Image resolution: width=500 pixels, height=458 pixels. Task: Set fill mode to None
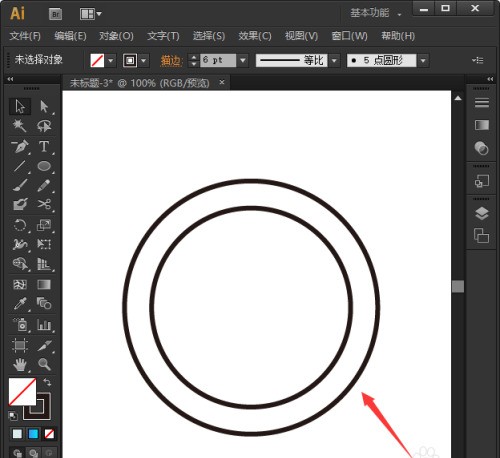[x=49, y=434]
